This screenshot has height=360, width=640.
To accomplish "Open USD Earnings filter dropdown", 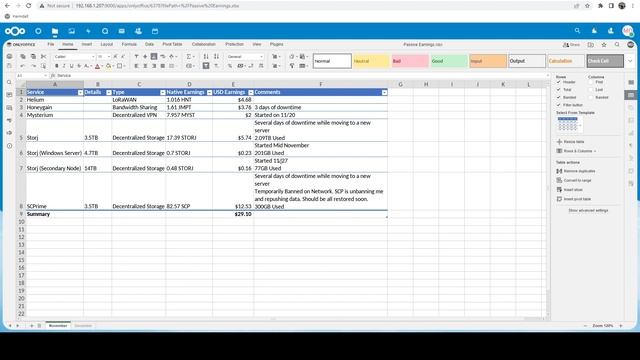I will (251, 93).
